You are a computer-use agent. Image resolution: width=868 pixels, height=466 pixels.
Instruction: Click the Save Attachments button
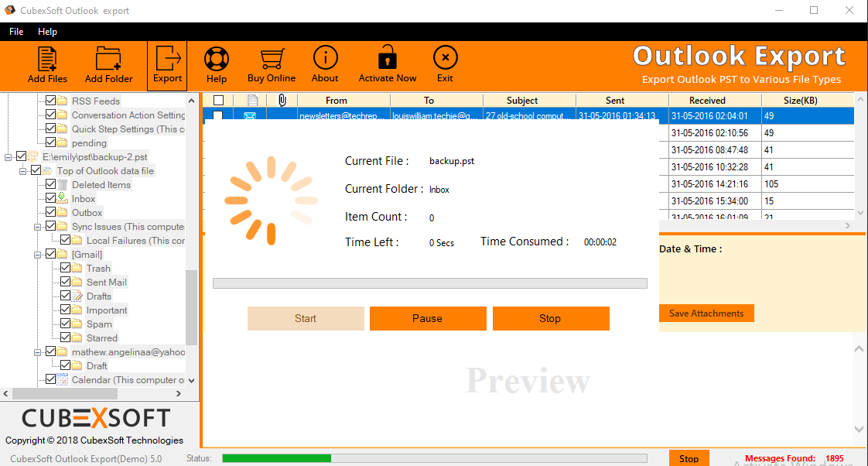coord(706,314)
